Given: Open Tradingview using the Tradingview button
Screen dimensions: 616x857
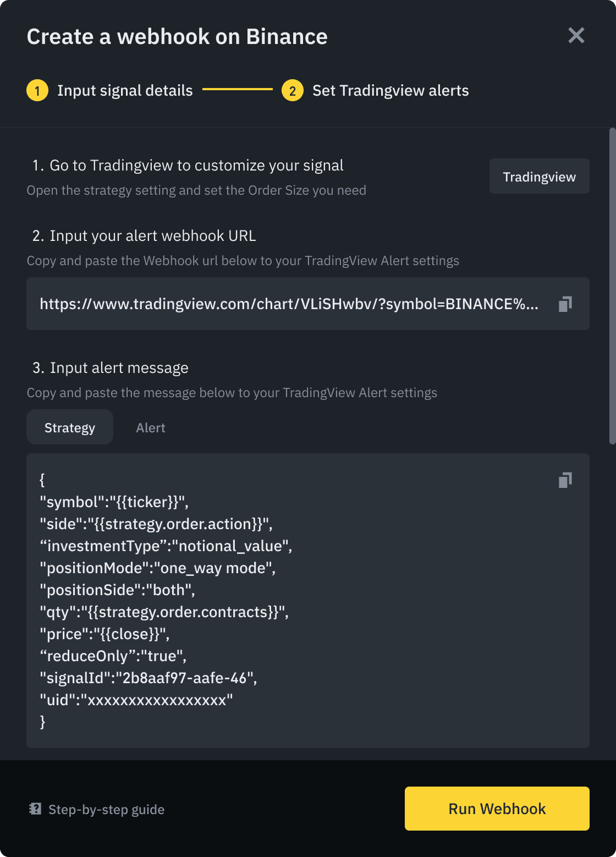Looking at the screenshot, I should (540, 177).
